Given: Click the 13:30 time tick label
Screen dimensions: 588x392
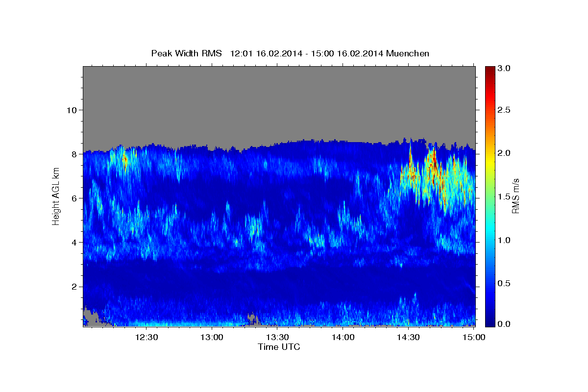Looking at the screenshot, I should click(277, 337).
